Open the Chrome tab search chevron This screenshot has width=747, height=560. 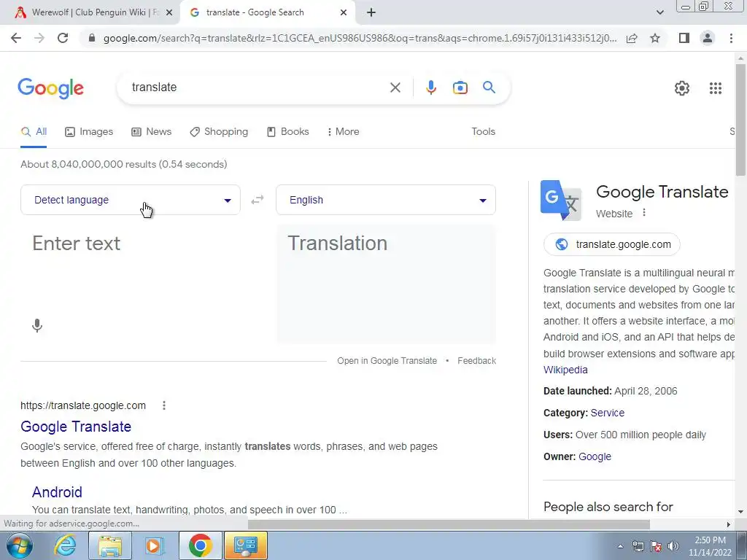tap(659, 12)
